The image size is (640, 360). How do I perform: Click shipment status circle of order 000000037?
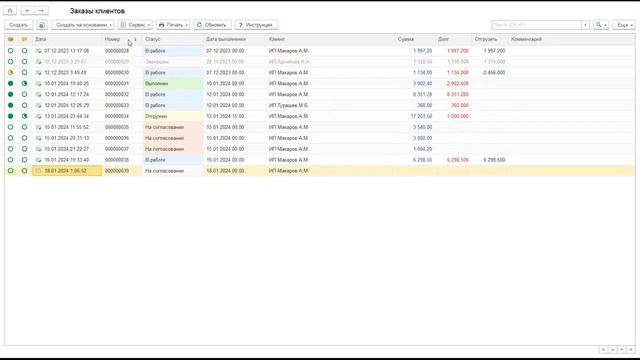tap(24, 149)
